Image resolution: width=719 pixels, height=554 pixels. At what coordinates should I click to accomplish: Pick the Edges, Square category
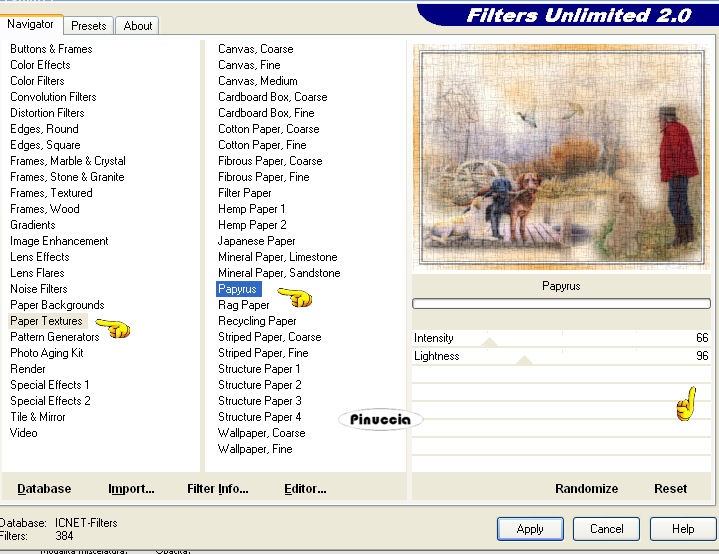pos(45,145)
